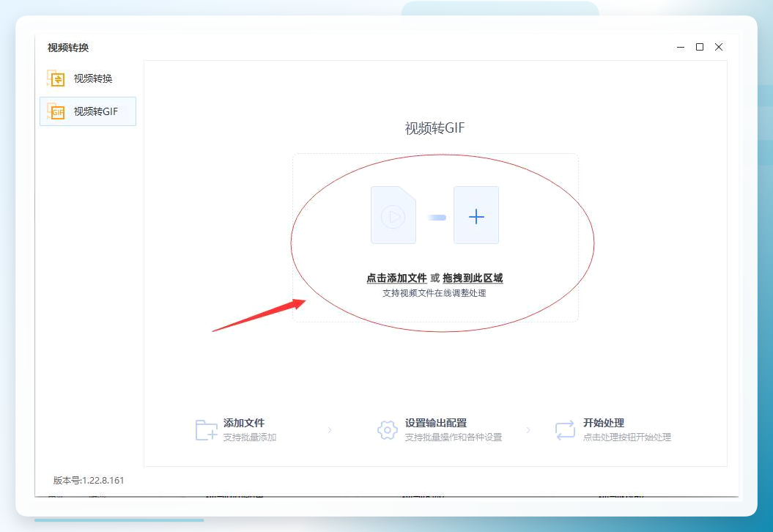
Task: Select the 视频转GIF sidebar item
Action: coord(88,111)
